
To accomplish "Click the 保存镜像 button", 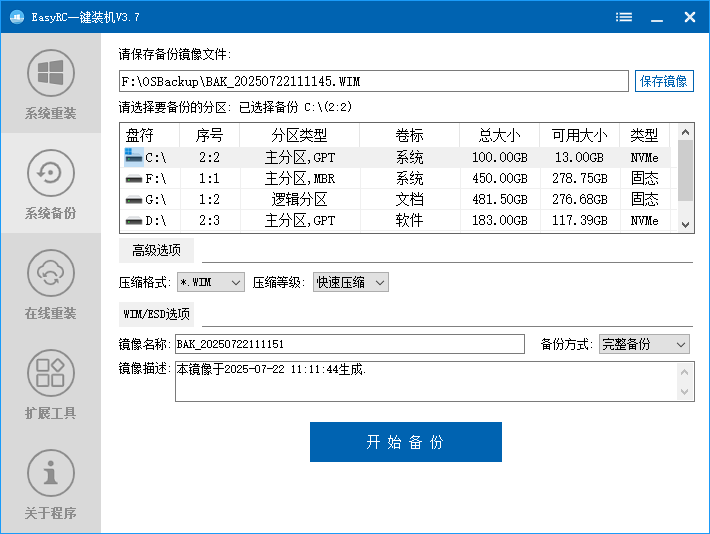I will pyautogui.click(x=664, y=81).
